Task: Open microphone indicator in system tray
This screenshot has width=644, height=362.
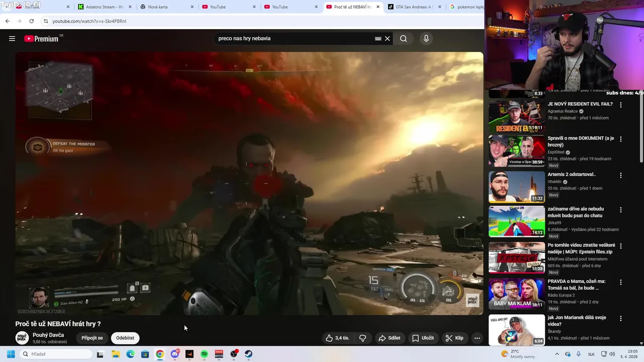Action: click(x=579, y=354)
